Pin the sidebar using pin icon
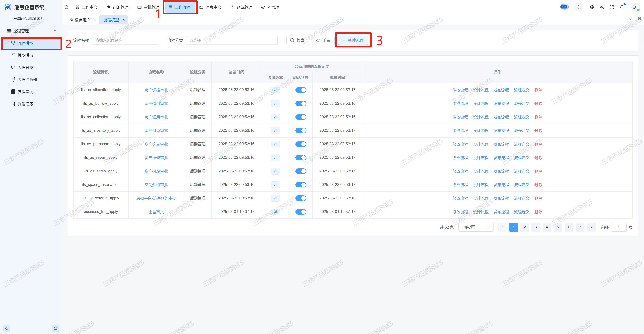 pyautogui.click(x=55, y=328)
